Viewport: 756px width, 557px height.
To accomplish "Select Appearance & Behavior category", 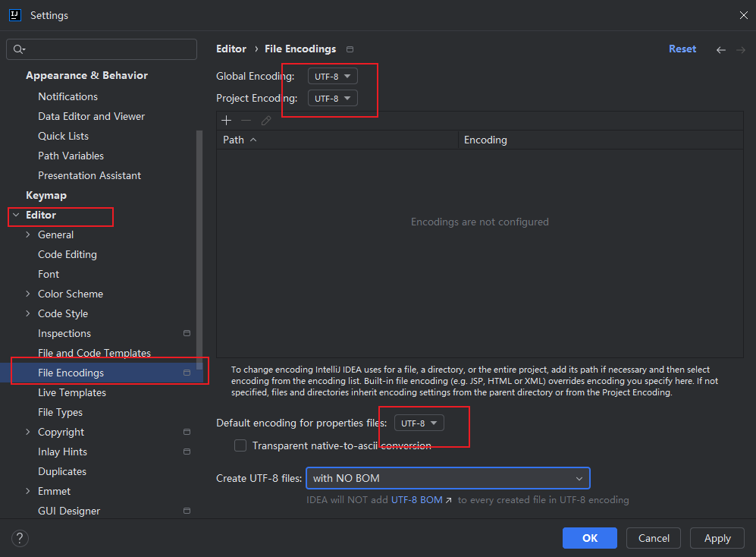I will pyautogui.click(x=86, y=75).
